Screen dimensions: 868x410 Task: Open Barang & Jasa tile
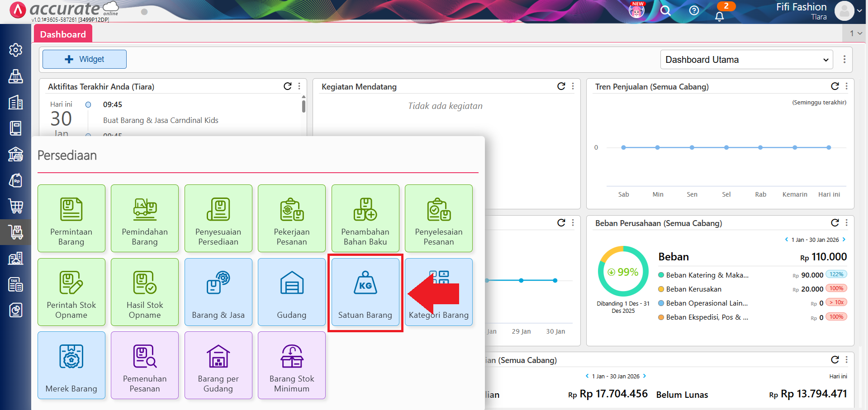point(218,292)
